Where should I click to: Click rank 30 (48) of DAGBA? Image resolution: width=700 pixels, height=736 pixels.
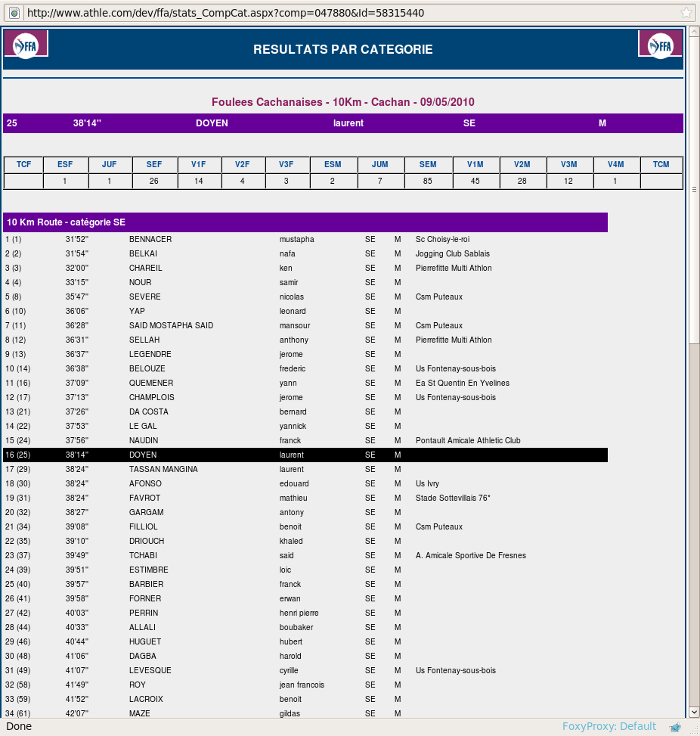coord(18,656)
